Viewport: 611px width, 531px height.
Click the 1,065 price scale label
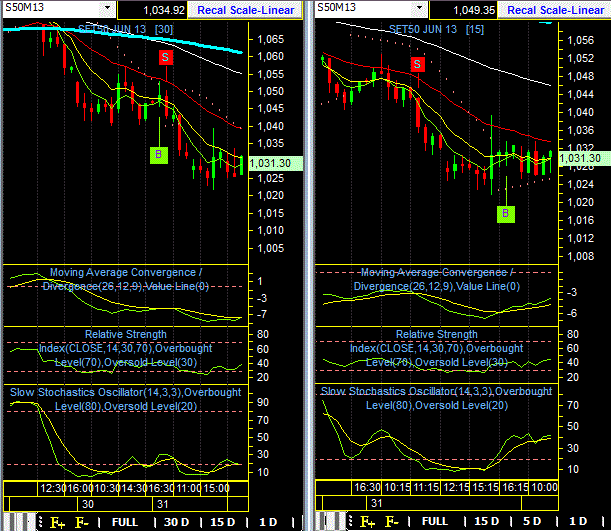(270, 39)
